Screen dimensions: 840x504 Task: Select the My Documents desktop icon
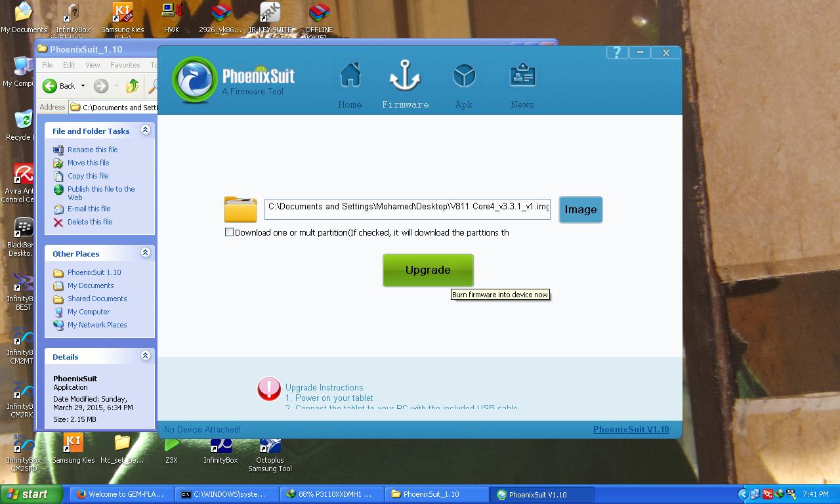24,18
